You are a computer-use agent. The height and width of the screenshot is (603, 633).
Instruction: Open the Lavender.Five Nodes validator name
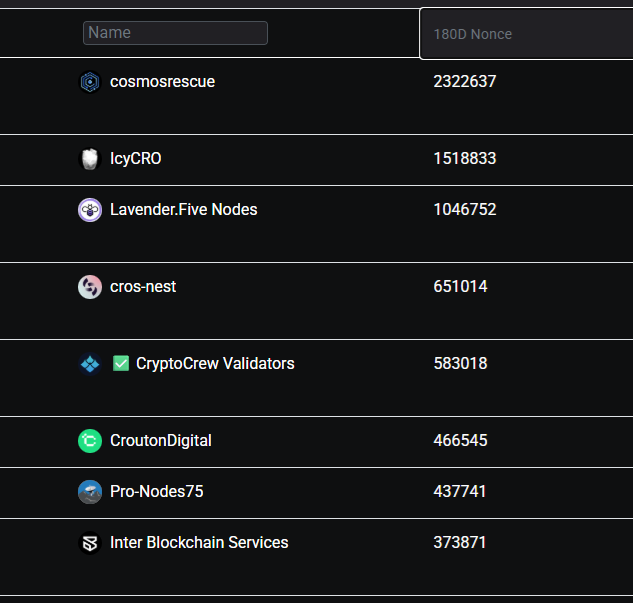184,210
